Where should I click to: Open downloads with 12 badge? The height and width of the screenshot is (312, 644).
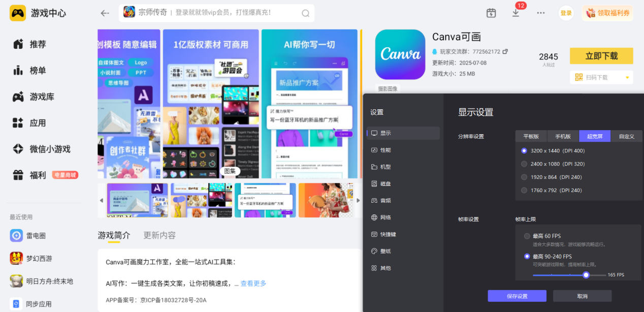click(516, 13)
